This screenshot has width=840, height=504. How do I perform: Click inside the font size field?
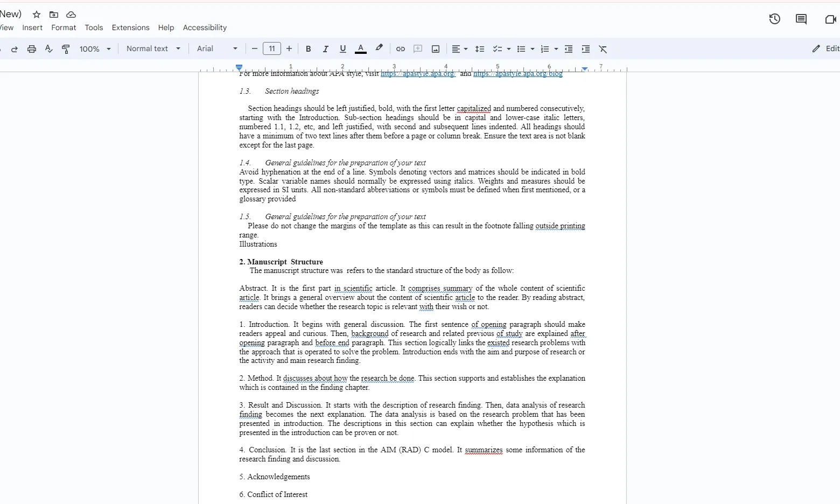(271, 48)
